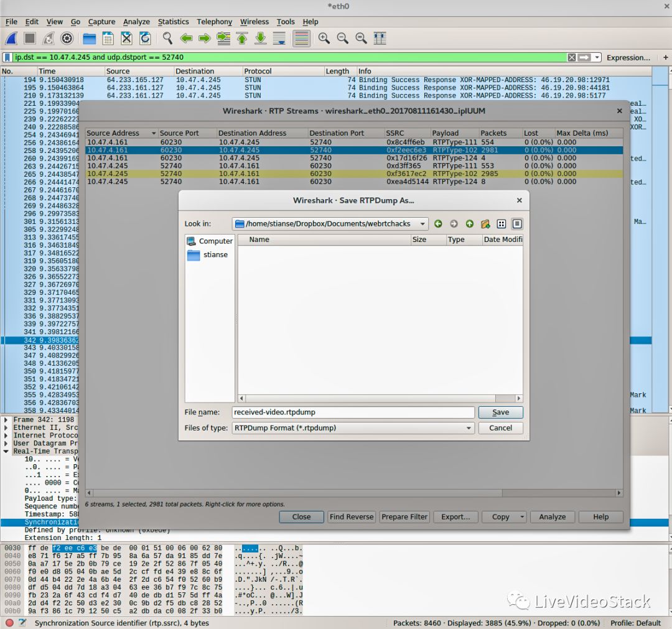Viewport: 672px width, 629px height.
Task: Open the Statistics menu
Action: pos(173,22)
